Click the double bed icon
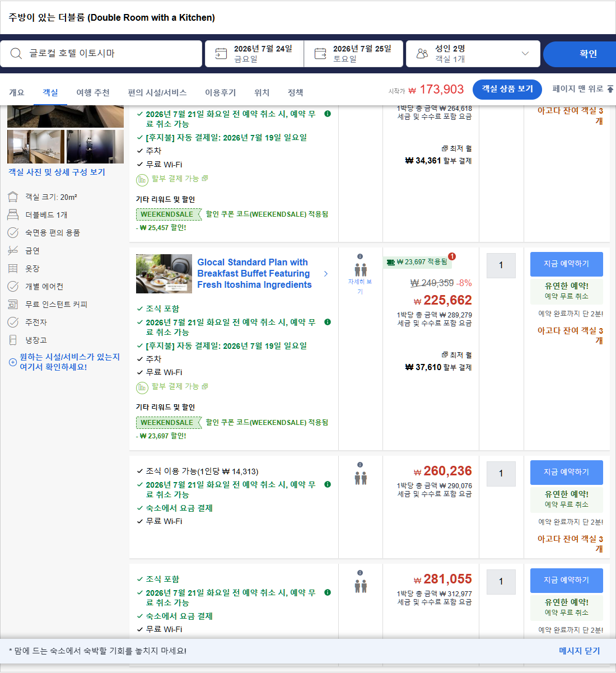 coord(13,215)
